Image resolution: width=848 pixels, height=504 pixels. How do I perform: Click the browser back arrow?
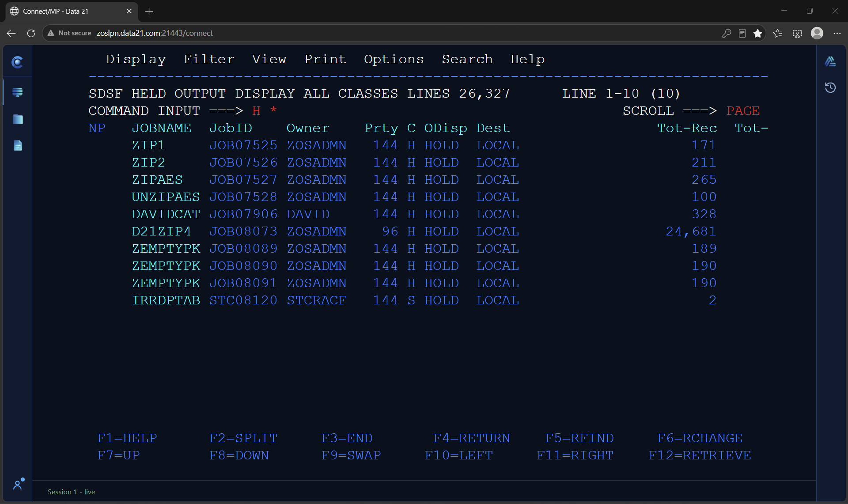pos(11,33)
